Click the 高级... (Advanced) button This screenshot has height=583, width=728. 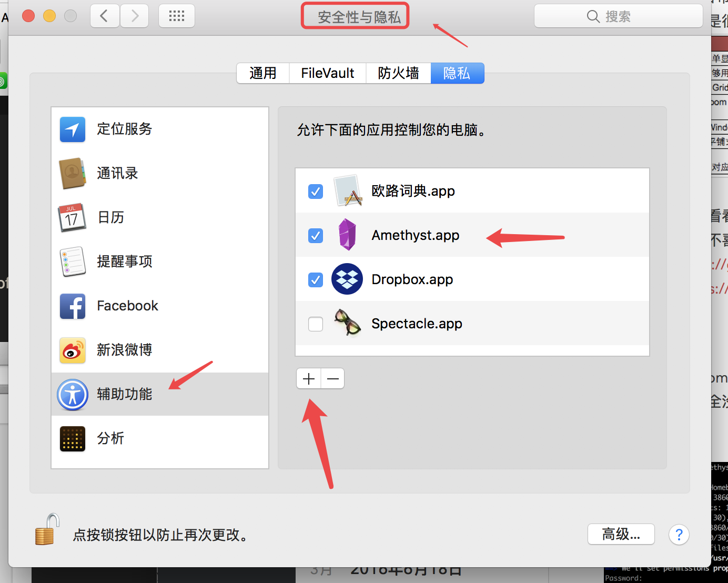(x=621, y=534)
